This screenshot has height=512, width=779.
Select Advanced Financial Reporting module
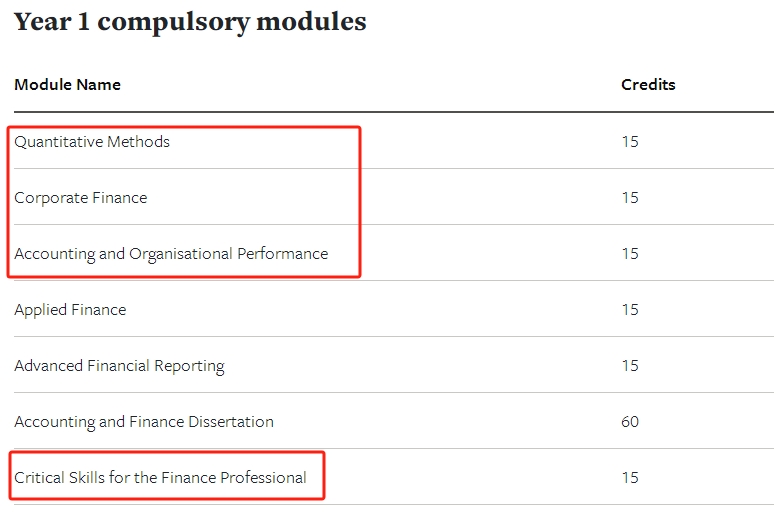119,366
